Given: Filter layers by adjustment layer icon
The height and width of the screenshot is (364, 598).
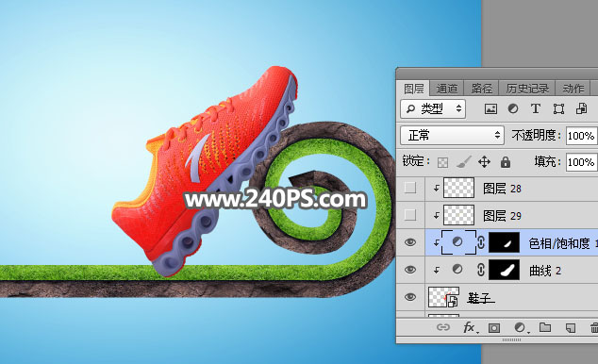Looking at the screenshot, I should [x=513, y=109].
